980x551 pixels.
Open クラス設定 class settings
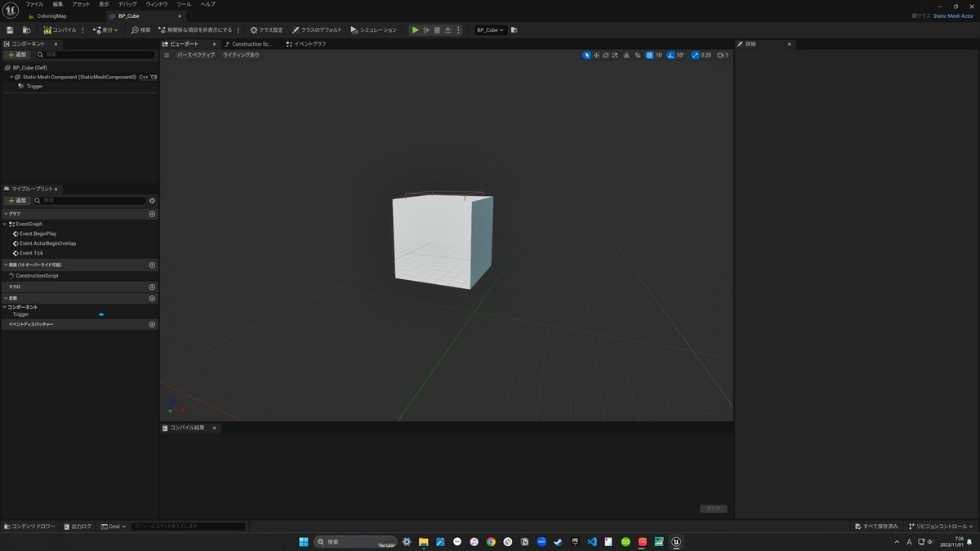pos(266,30)
